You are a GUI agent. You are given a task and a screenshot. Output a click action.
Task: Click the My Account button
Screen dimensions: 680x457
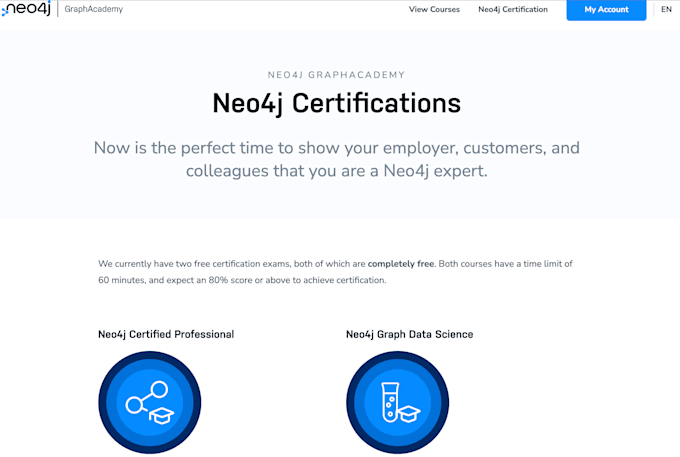(606, 10)
